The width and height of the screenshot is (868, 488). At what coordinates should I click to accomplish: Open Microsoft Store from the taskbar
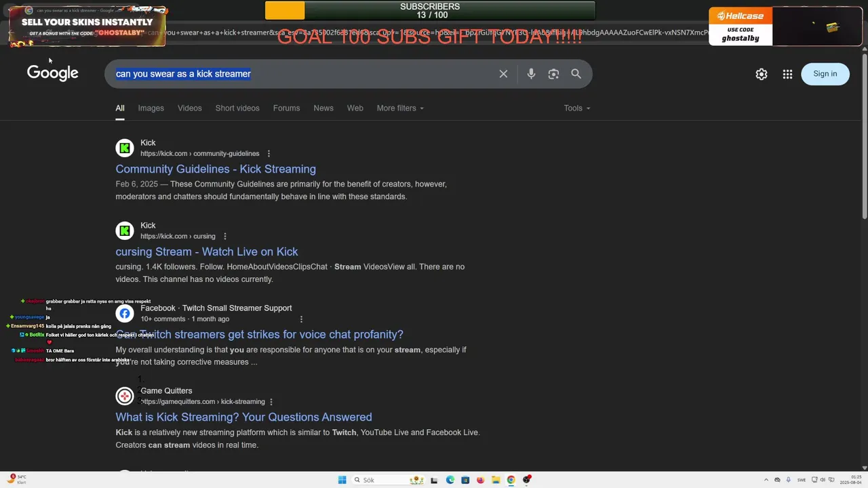[x=465, y=480]
